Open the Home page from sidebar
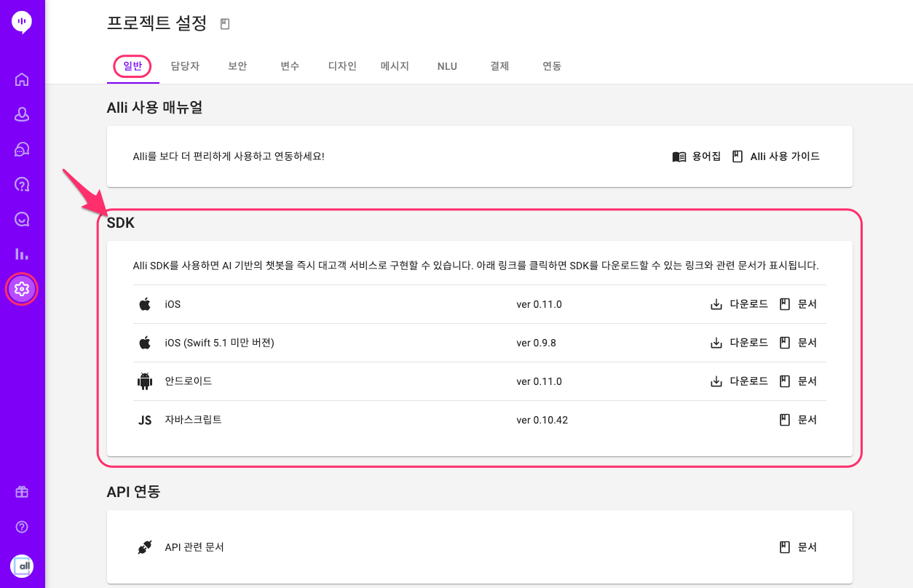This screenshot has height=588, width=913. tap(22, 79)
